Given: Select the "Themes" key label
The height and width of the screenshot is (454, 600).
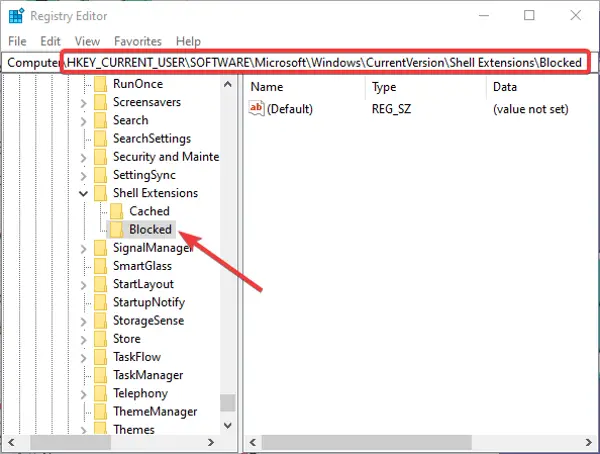Looking at the screenshot, I should [x=134, y=430].
